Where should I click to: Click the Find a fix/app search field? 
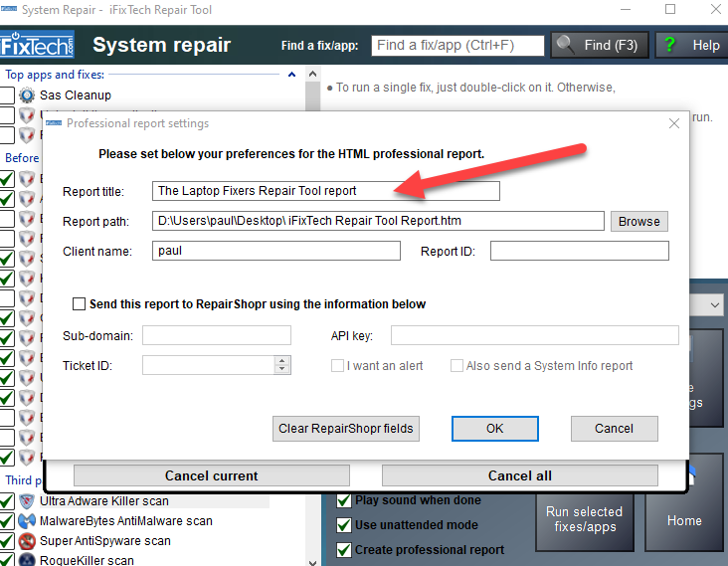(x=457, y=46)
